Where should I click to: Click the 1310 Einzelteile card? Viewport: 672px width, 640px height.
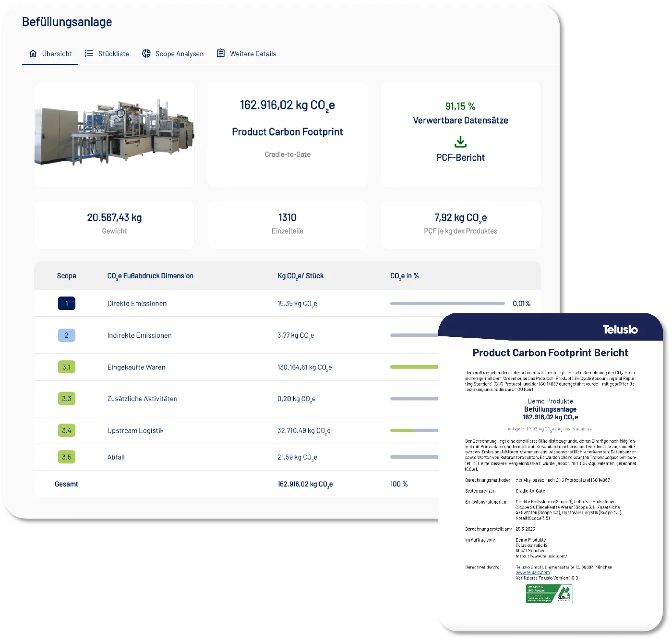(288, 224)
